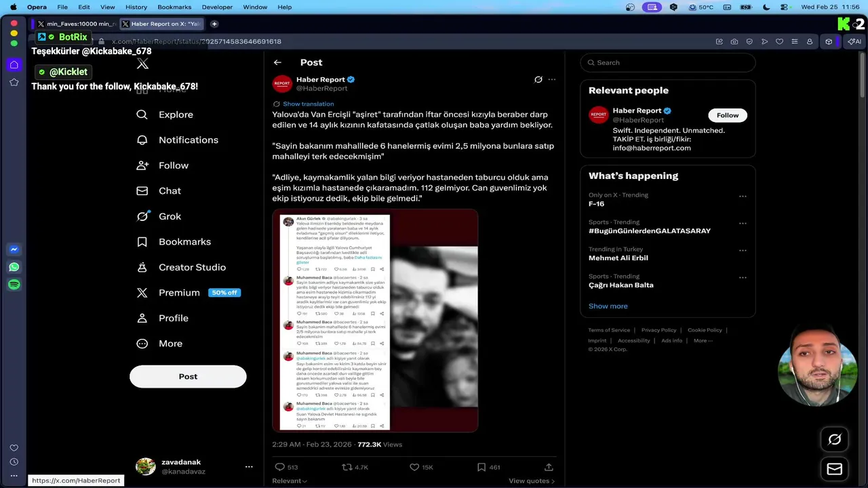868x488 pixels.
Task: Open Premium 50% off item
Action: pos(188,293)
